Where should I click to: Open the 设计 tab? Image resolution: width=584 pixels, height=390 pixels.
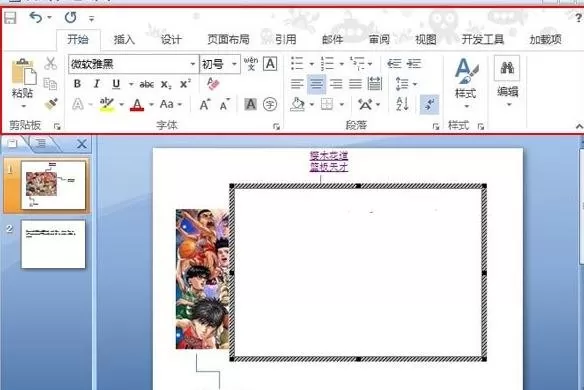tap(171, 39)
